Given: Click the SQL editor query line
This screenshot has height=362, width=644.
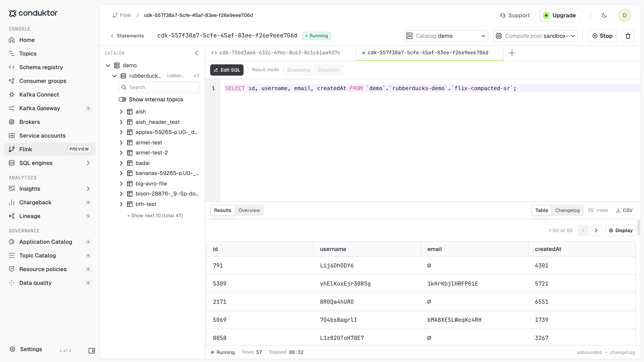Looking at the screenshot, I should pos(371,88).
